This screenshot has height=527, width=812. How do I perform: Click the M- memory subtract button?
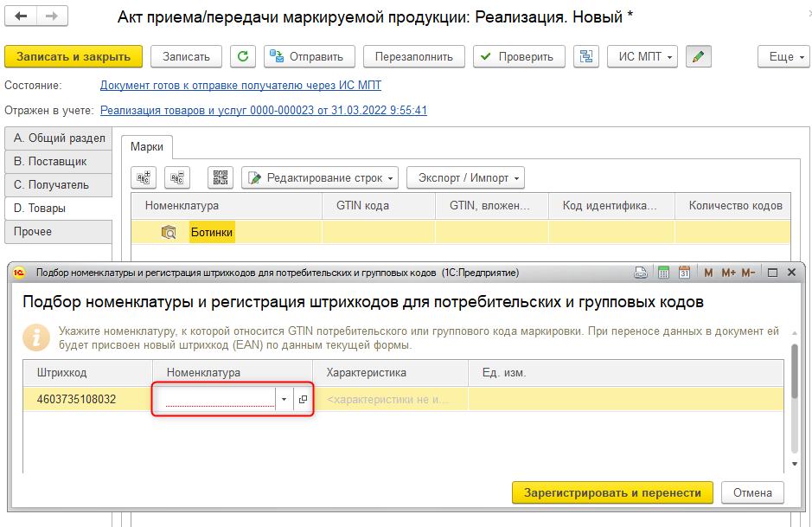click(x=748, y=273)
